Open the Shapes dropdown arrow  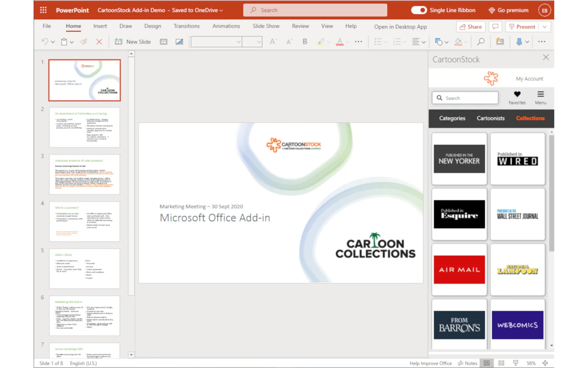click(447, 42)
